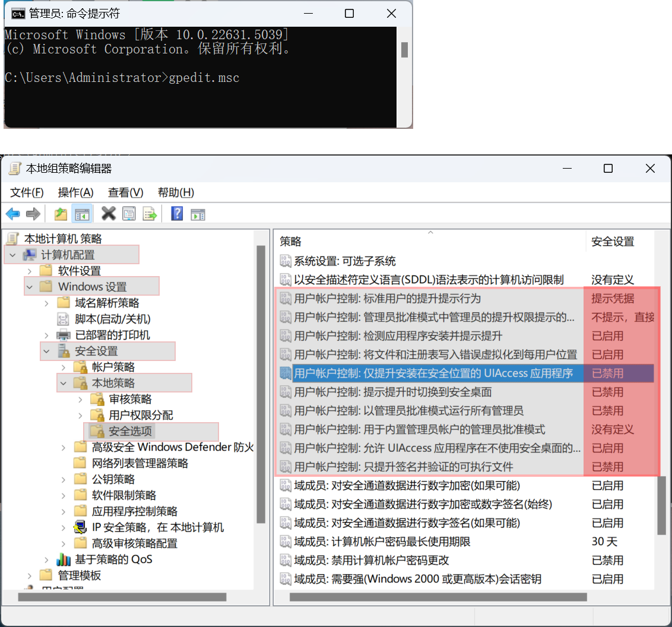Click the blue Back arrow in toolbar
The height and width of the screenshot is (627, 672).
(13, 214)
